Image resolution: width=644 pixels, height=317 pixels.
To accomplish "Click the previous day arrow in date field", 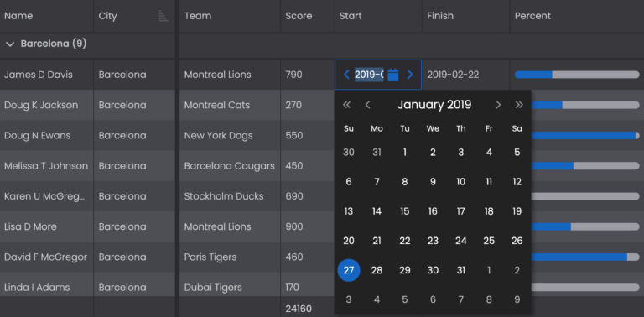I will tap(346, 75).
